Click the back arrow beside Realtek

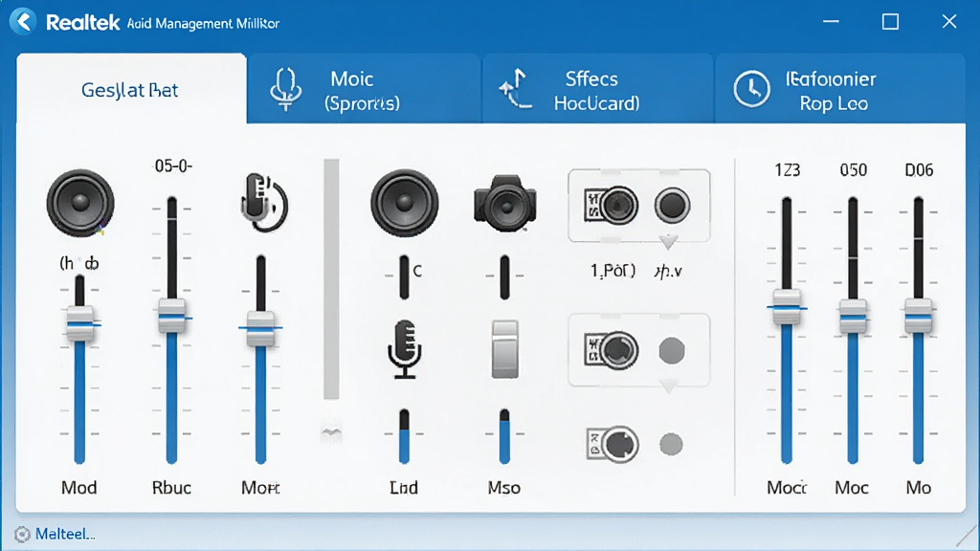click(x=23, y=22)
